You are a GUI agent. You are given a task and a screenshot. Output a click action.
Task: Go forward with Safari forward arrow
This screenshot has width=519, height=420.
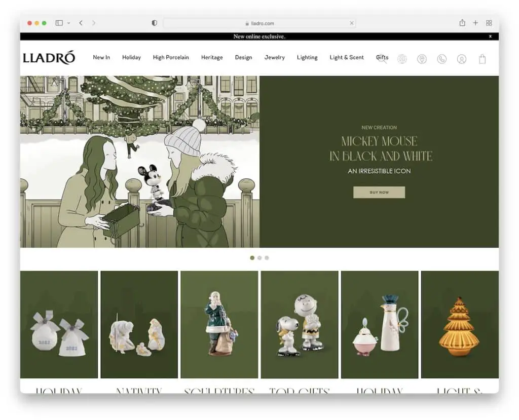pyautogui.click(x=94, y=23)
